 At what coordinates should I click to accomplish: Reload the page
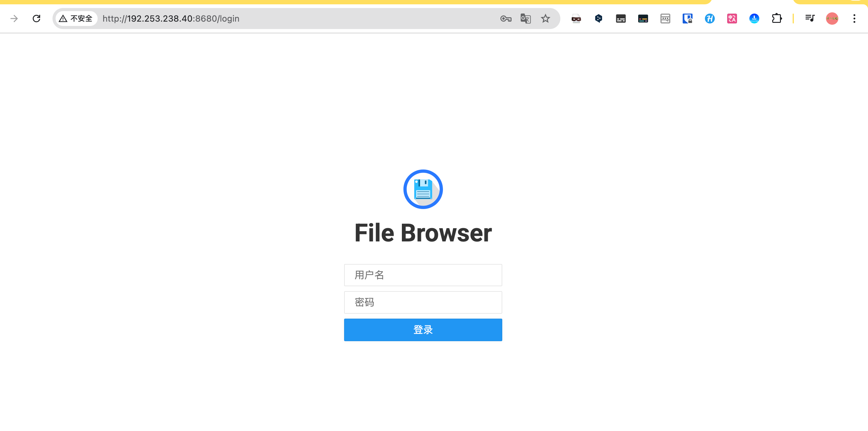point(36,19)
